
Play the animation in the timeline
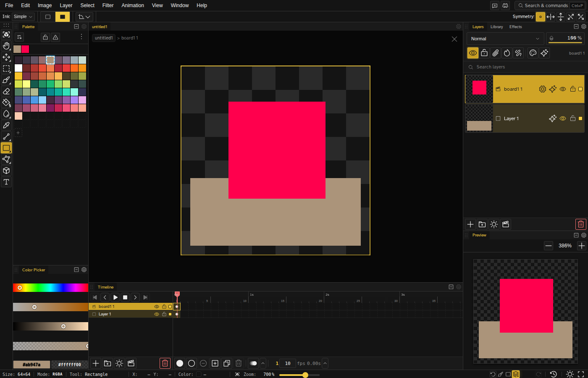click(x=115, y=297)
